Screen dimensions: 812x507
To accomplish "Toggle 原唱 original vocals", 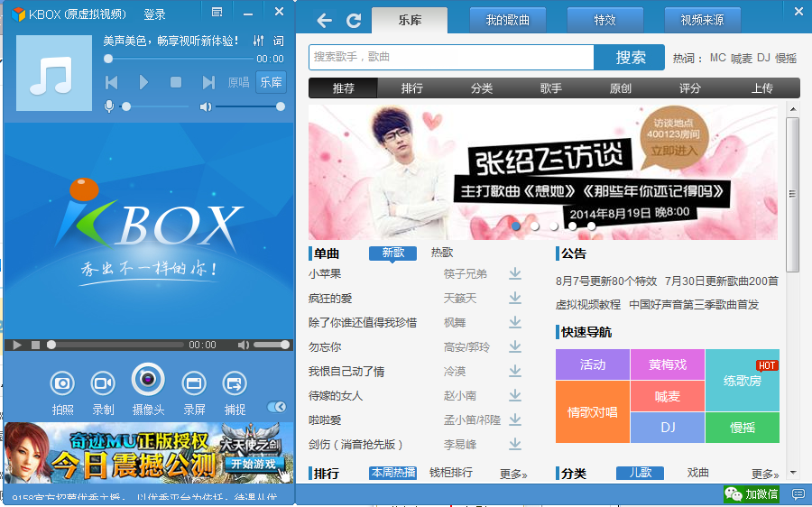I will pyautogui.click(x=238, y=82).
